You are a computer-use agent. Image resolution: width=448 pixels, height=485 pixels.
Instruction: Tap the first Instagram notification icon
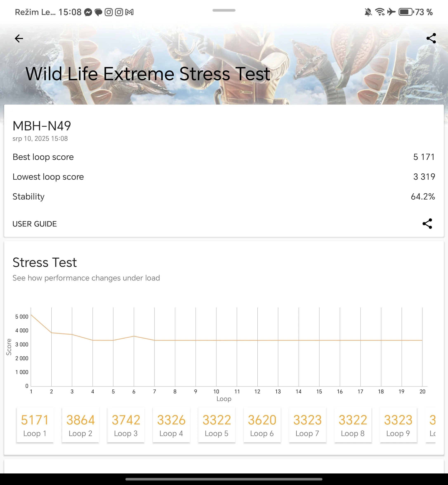tap(109, 12)
